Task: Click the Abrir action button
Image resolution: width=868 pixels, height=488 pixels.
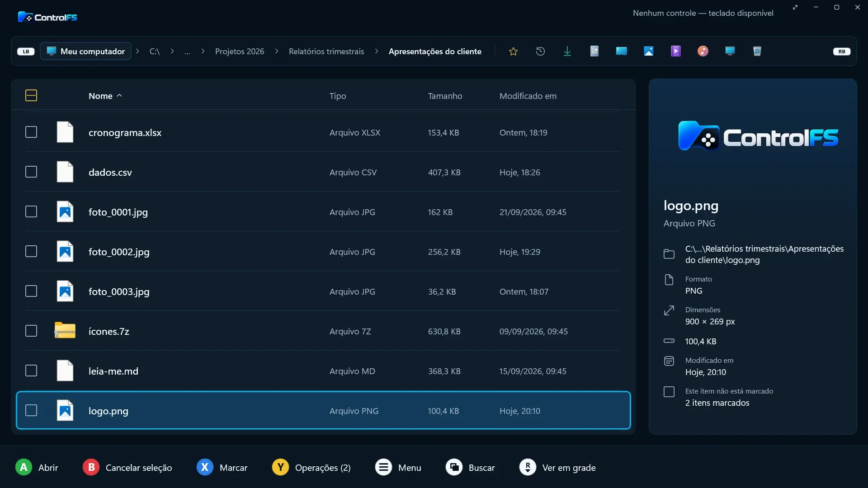Action: coord(37,467)
